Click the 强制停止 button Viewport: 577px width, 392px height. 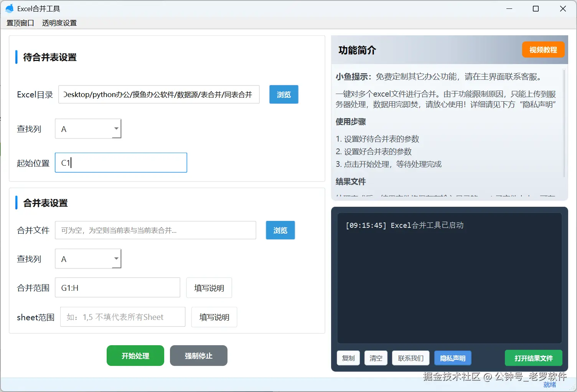(x=199, y=356)
